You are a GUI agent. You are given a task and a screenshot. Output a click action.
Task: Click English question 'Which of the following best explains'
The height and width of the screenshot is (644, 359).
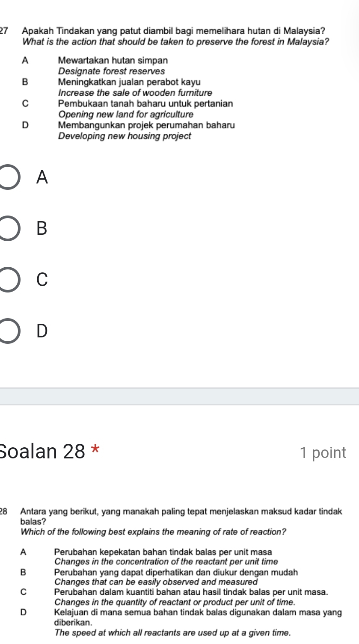(153, 532)
